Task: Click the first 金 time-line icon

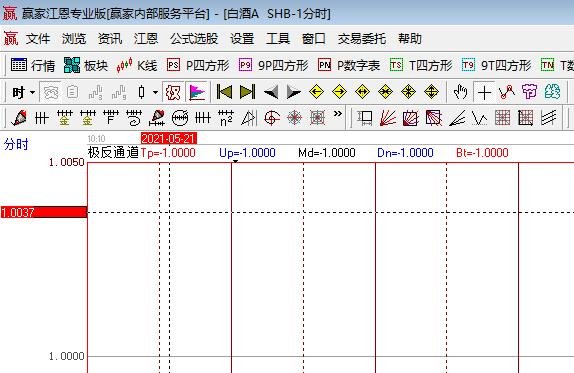Action: click(x=64, y=118)
